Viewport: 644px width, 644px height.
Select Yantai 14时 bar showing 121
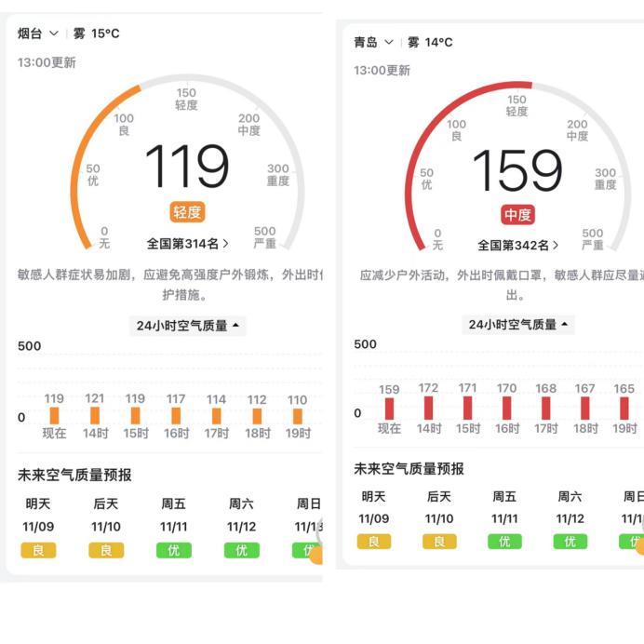(x=95, y=415)
